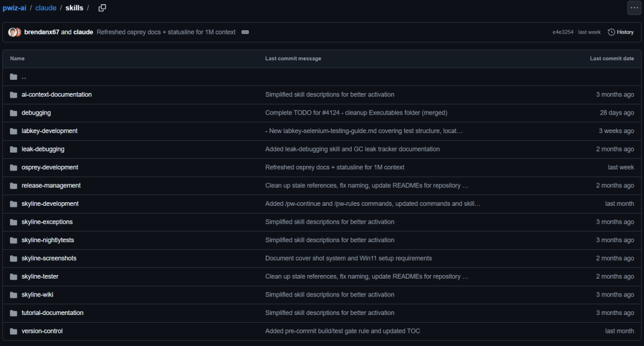The height and width of the screenshot is (346, 644).
Task: Click folder icon for ai-context-documentation
Action: pos(14,95)
